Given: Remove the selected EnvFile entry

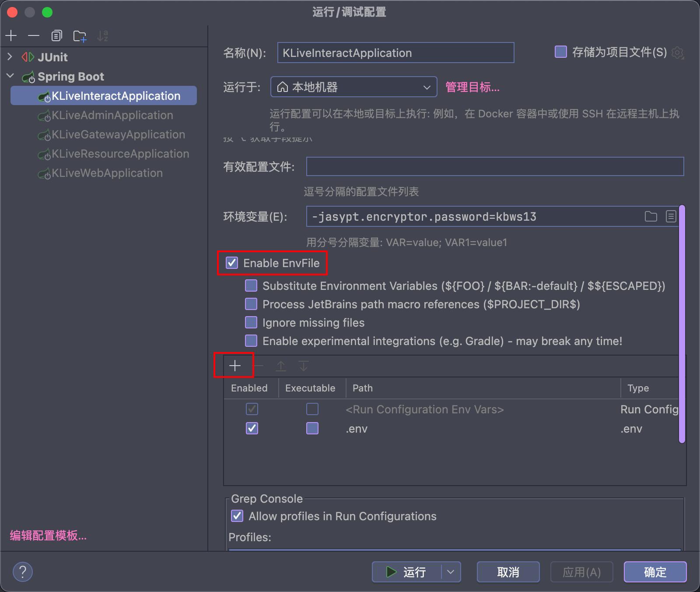Looking at the screenshot, I should pyautogui.click(x=258, y=366).
